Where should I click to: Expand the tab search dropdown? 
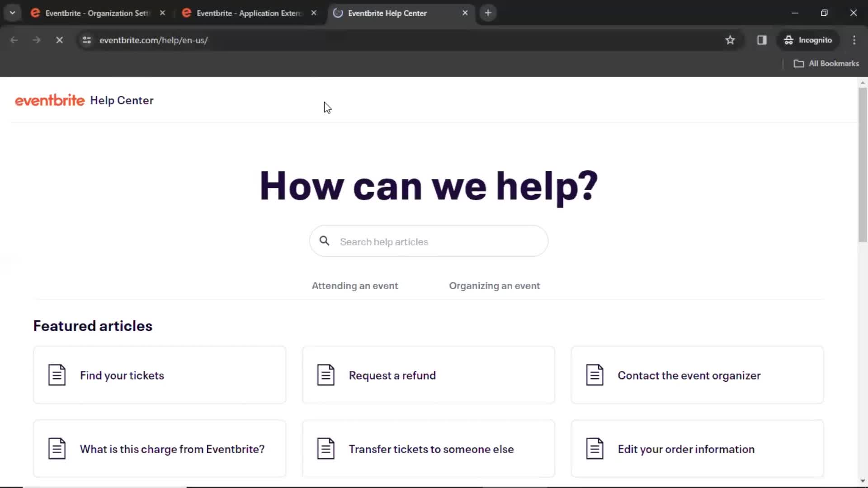13,13
